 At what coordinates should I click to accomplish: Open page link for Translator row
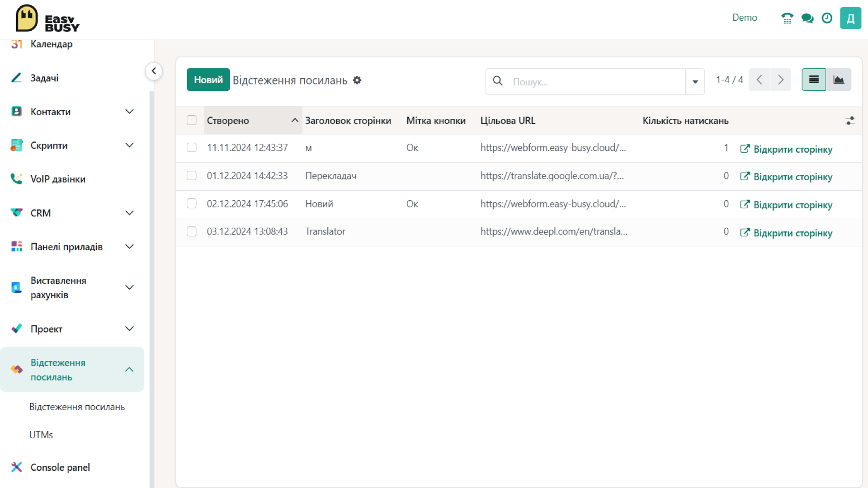[786, 233]
